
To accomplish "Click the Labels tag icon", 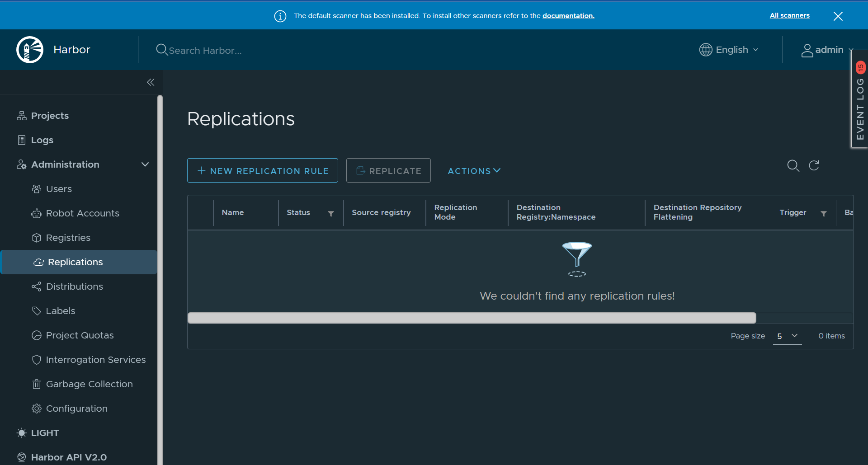I will tap(37, 311).
